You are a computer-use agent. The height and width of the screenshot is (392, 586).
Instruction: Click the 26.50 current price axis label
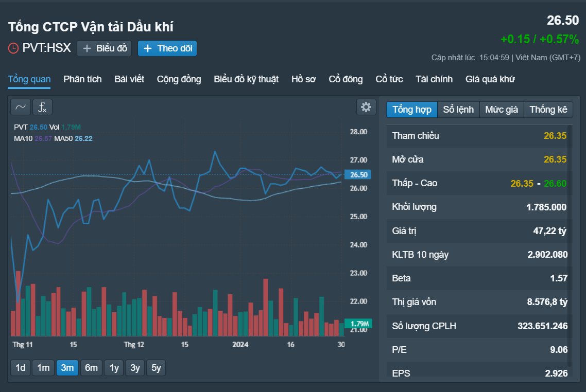358,175
